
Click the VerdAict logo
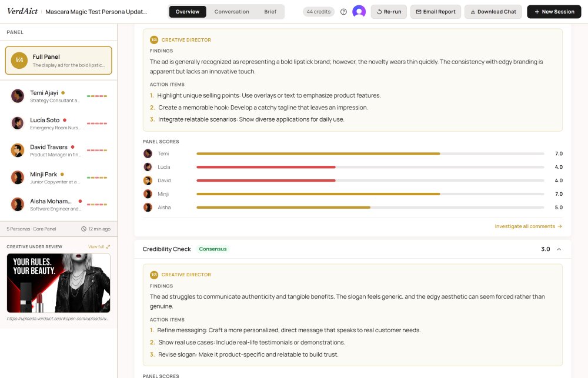(22, 11)
